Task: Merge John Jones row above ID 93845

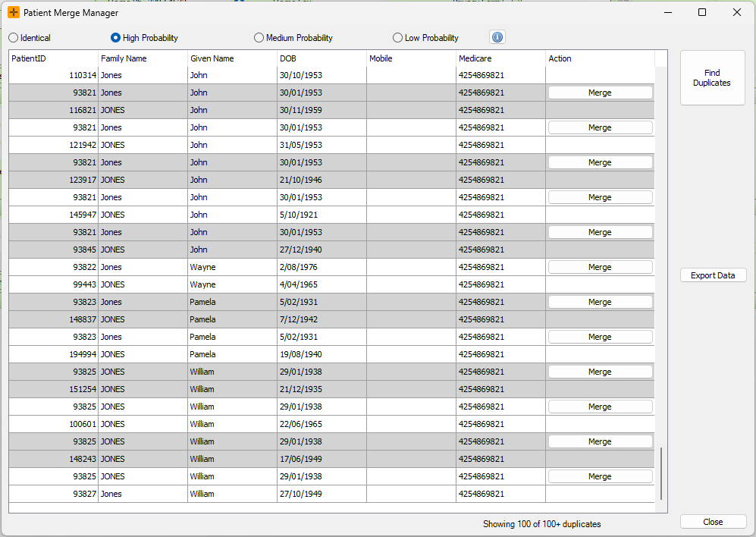Action: point(600,232)
